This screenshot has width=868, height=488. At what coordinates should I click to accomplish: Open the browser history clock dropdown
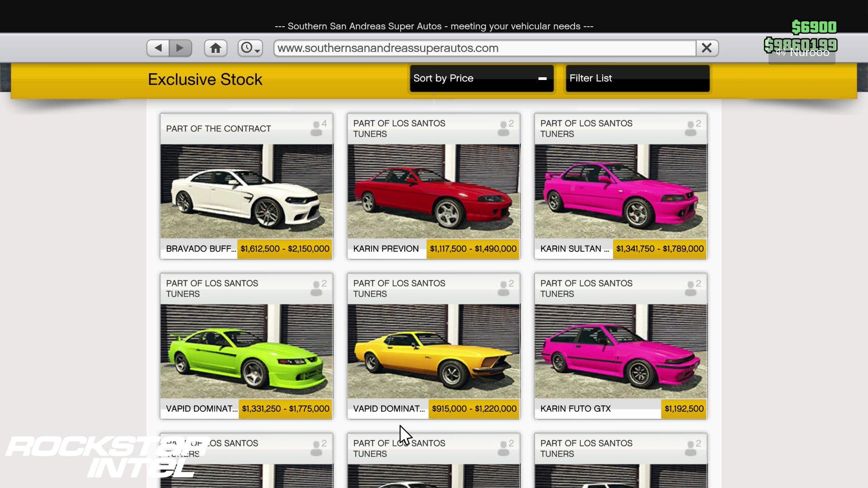point(250,48)
